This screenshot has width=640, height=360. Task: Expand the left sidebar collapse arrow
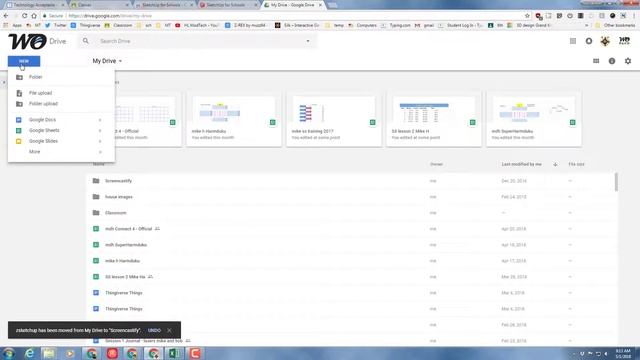coord(4,82)
